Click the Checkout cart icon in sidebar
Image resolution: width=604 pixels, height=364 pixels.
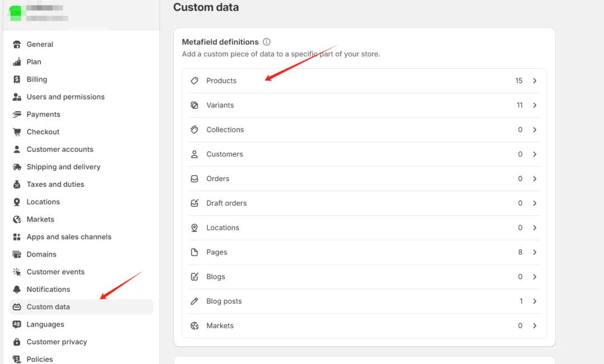tap(17, 132)
